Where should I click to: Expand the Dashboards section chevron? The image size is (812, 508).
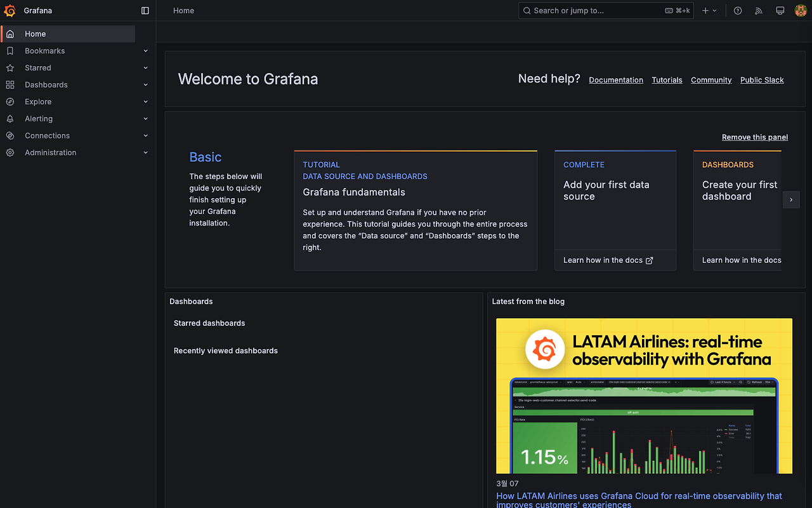[146, 85]
